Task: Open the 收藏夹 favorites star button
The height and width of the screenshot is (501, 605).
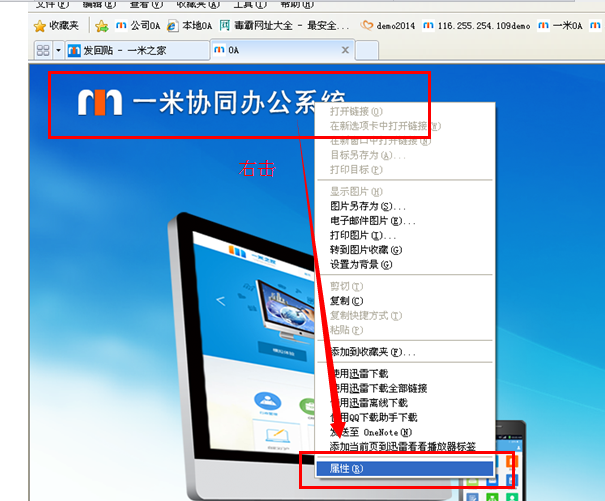Action: click(56, 26)
